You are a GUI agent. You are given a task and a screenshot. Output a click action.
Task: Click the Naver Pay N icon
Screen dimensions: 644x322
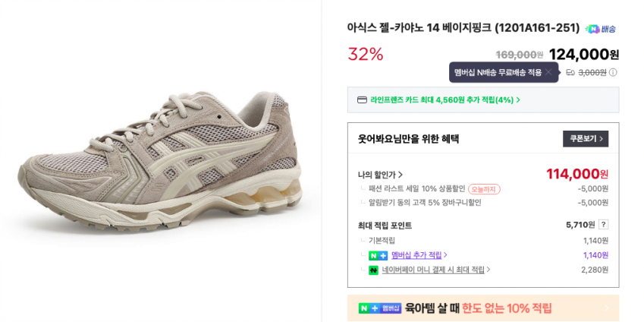pyautogui.click(x=373, y=270)
